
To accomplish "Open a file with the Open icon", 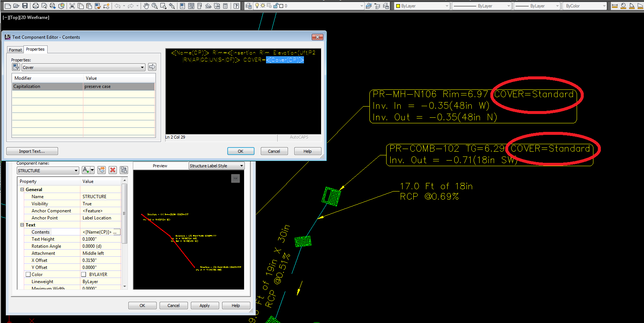I will [x=16, y=6].
